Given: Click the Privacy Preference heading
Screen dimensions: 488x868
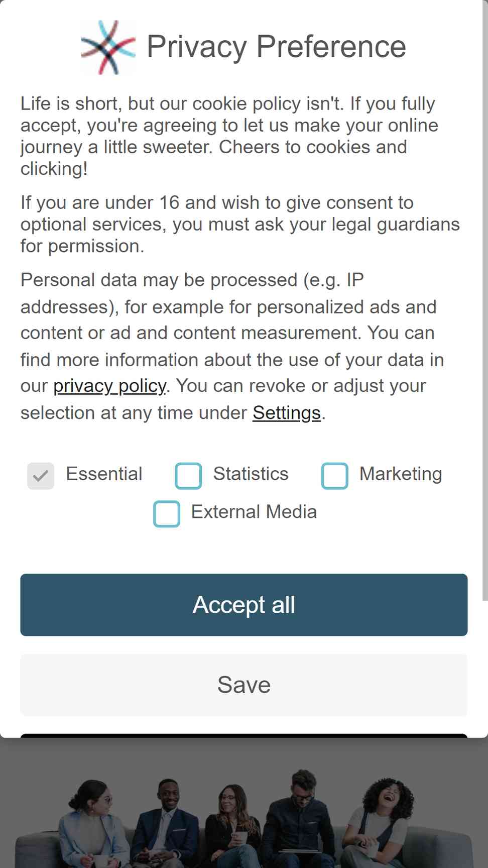Looking at the screenshot, I should point(276,47).
